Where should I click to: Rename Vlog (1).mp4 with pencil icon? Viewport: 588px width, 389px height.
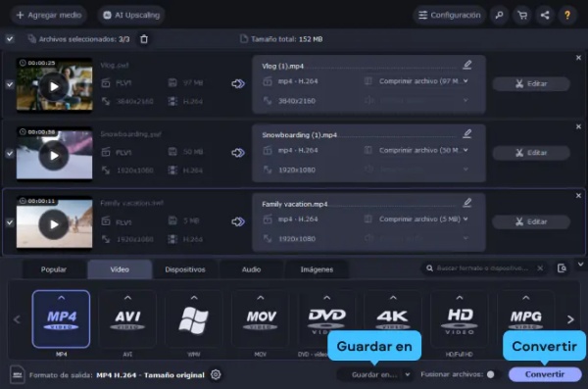pos(466,65)
